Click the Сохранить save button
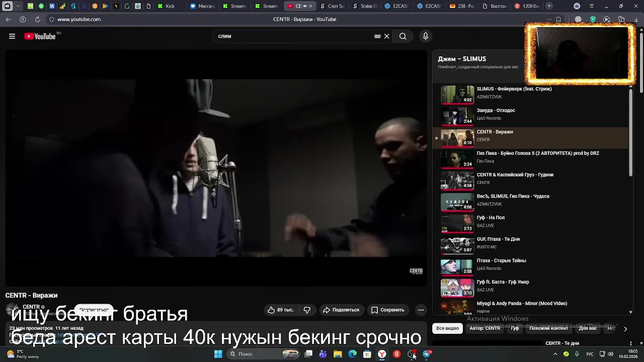Screen dimensions: 644x362 387,310
